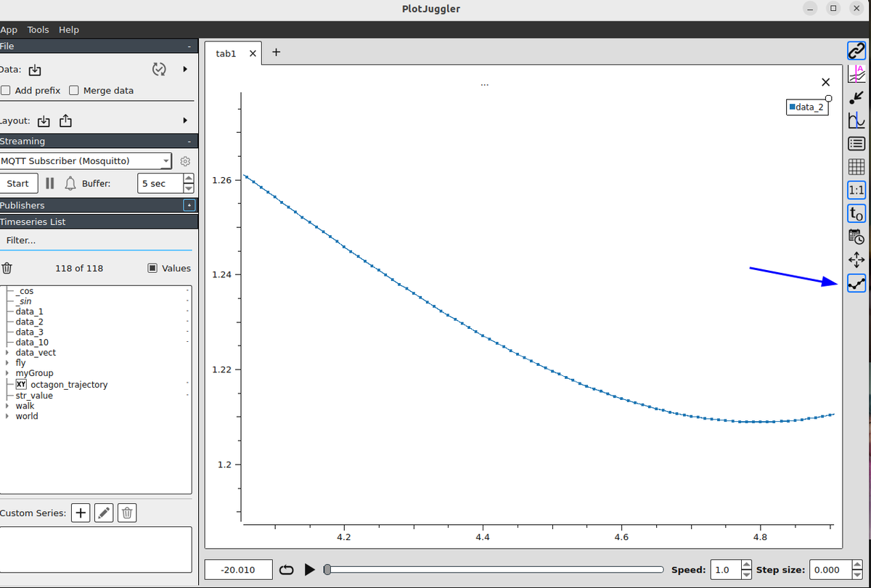
Task: Expand the world group in Timeseries List
Action: (x=7, y=416)
